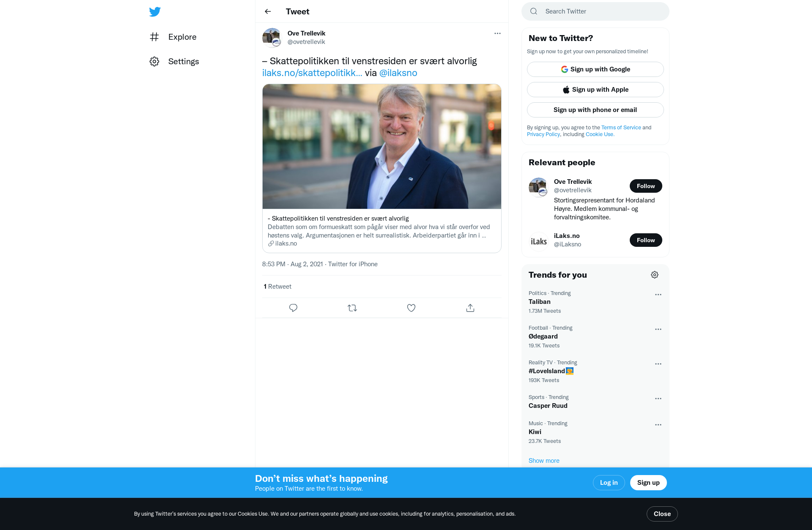The height and width of the screenshot is (530, 812).
Task: Follow iLaks.no account
Action: (x=646, y=240)
